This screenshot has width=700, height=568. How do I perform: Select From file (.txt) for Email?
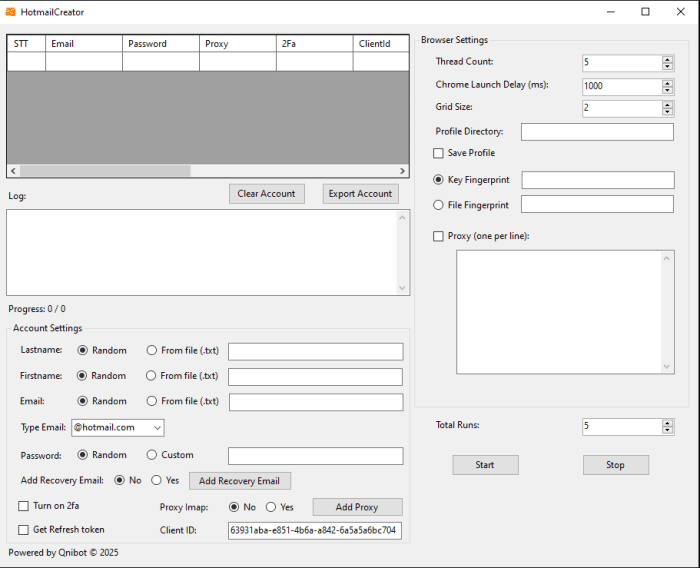(x=152, y=401)
